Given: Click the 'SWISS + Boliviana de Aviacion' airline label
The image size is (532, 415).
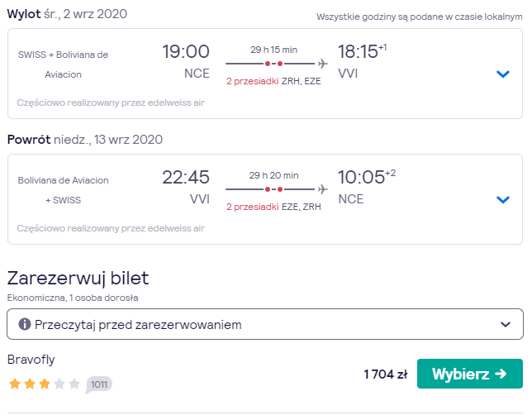Looking at the screenshot, I should click(63, 64).
